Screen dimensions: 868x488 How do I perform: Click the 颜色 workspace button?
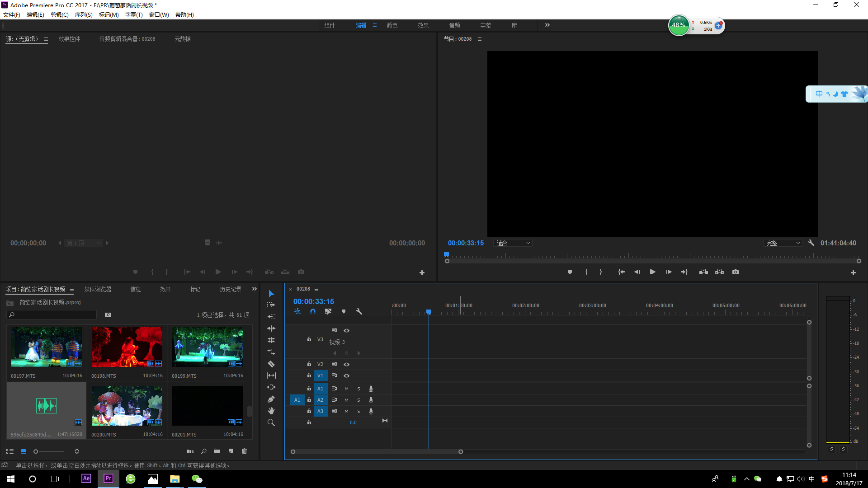point(392,25)
